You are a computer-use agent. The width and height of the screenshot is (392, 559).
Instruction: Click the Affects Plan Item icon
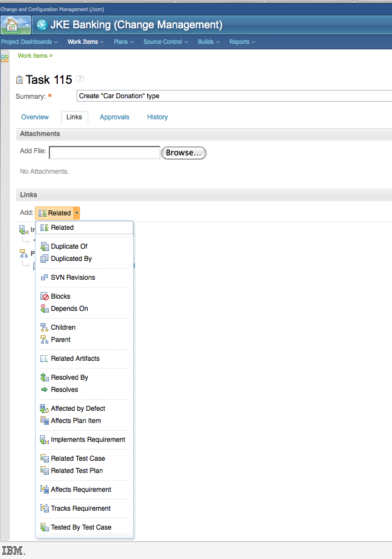pyautogui.click(x=44, y=421)
